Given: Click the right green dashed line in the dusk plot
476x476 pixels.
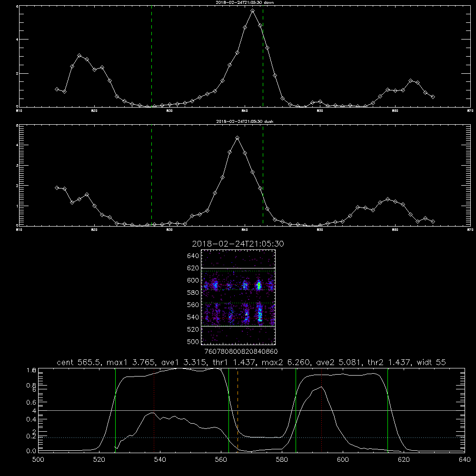Looking at the screenshot, I should pyautogui.click(x=263, y=175).
